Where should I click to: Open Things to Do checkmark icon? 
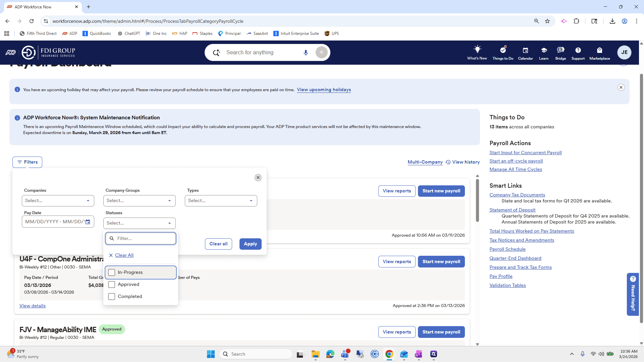point(503,50)
